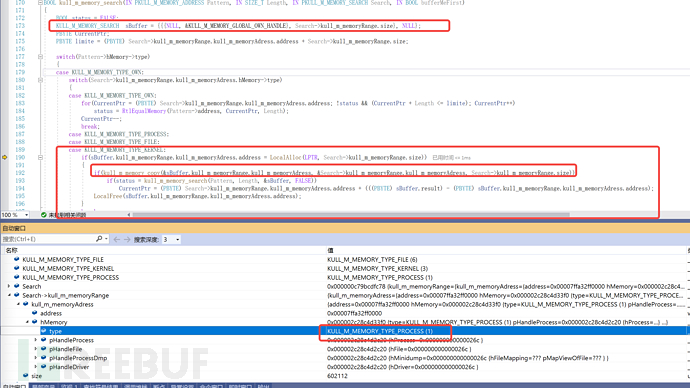Expand the pHandleProcessDmp node
The image size is (690, 388).
click(x=36, y=358)
